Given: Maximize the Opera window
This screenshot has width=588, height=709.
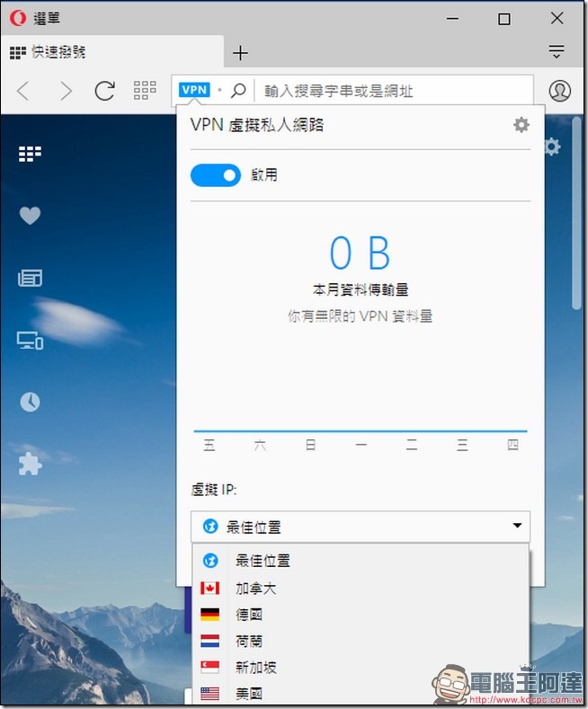Looking at the screenshot, I should (x=503, y=19).
